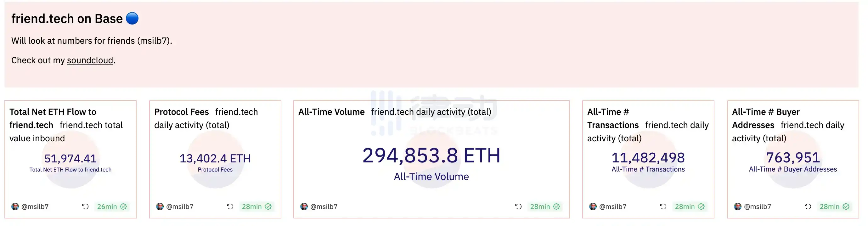Click 28min verified badge on Buyer Addresses card

[834, 206]
